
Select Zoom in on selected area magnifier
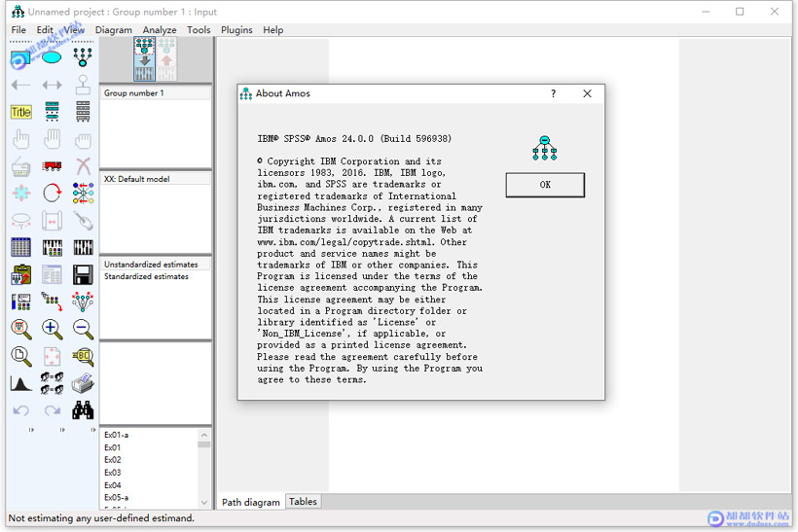(x=20, y=329)
